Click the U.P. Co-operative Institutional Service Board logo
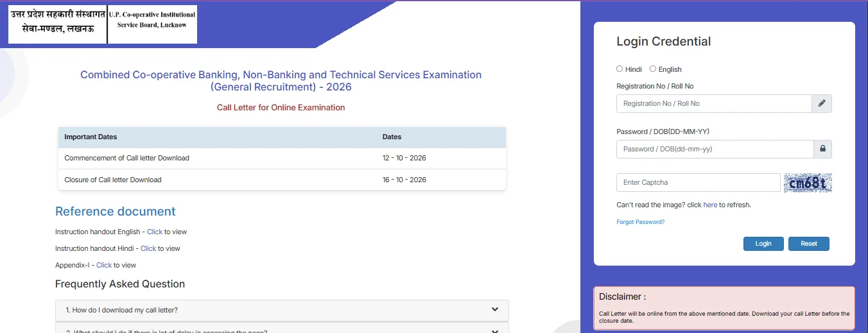The width and height of the screenshot is (868, 333). coord(103,24)
